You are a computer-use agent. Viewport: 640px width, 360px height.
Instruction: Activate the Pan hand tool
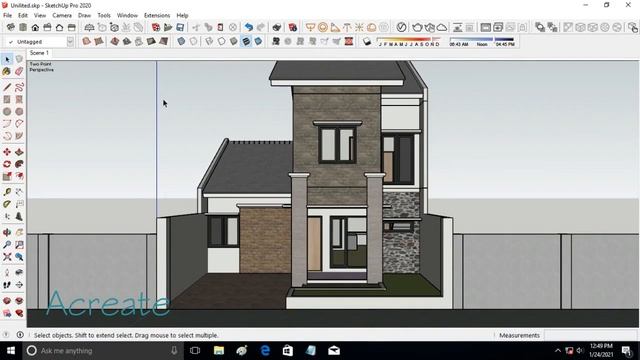pos(19,232)
